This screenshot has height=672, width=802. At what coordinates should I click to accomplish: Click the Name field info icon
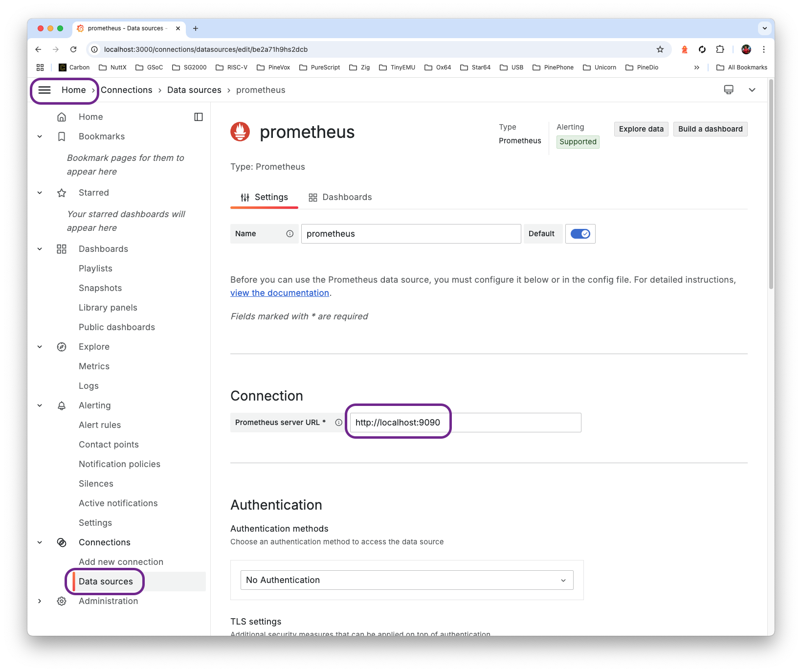pos(290,234)
